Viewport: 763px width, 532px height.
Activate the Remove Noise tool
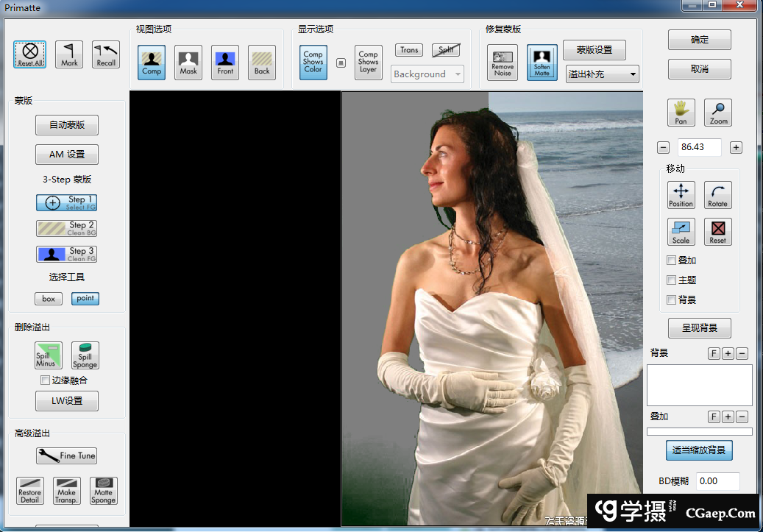(x=503, y=63)
